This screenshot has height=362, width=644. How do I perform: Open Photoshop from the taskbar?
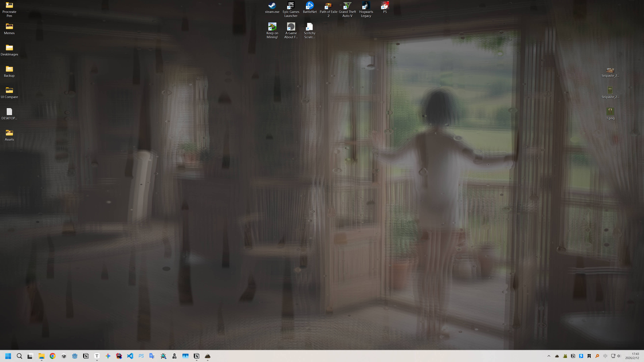pyautogui.click(x=141, y=356)
